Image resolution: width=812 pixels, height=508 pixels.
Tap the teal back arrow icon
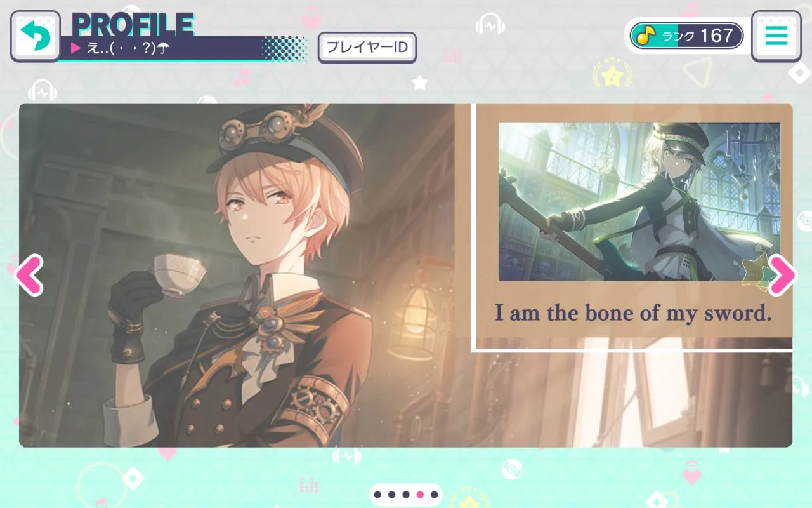click(x=36, y=36)
